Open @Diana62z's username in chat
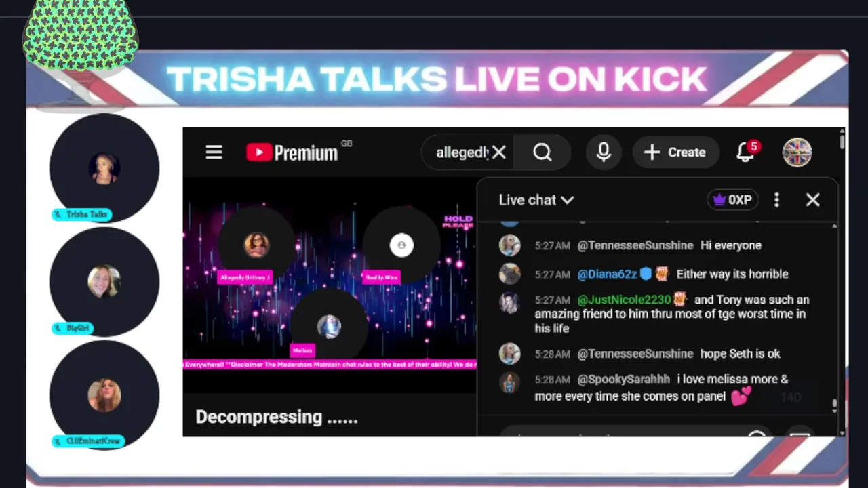868x488 pixels. [x=607, y=274]
